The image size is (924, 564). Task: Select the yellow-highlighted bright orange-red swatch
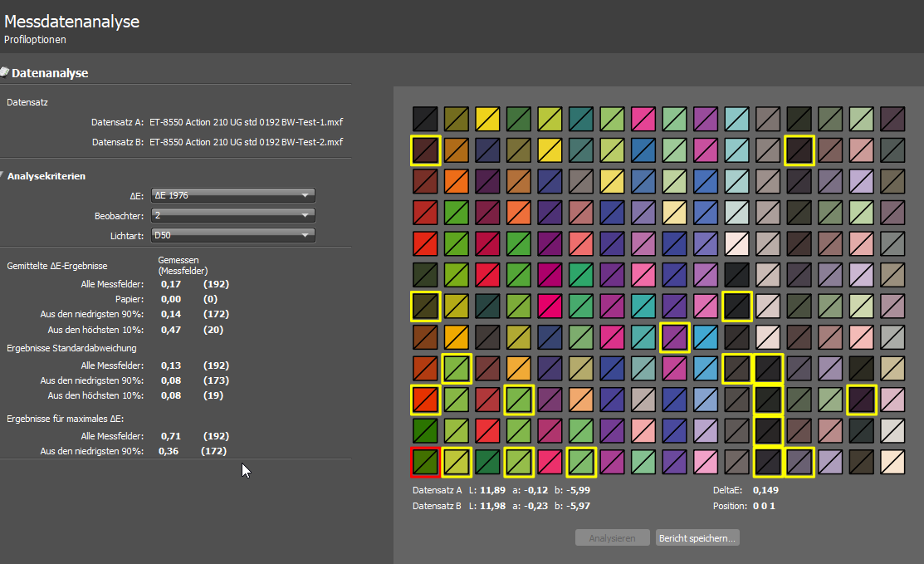point(425,399)
